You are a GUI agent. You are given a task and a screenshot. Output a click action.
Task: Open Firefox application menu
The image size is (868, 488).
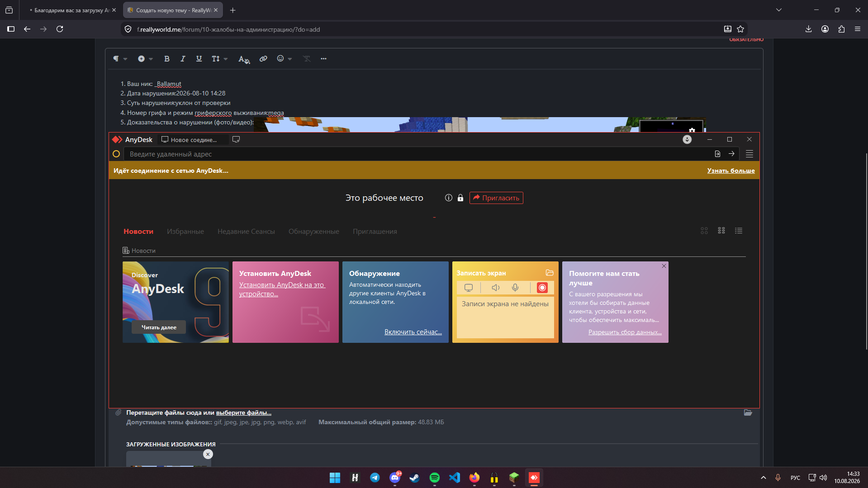coord(858,29)
